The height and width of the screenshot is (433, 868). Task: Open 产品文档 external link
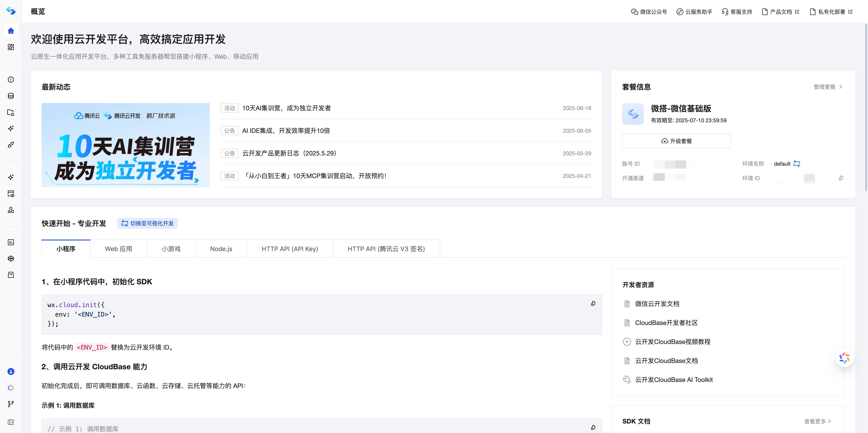780,12
